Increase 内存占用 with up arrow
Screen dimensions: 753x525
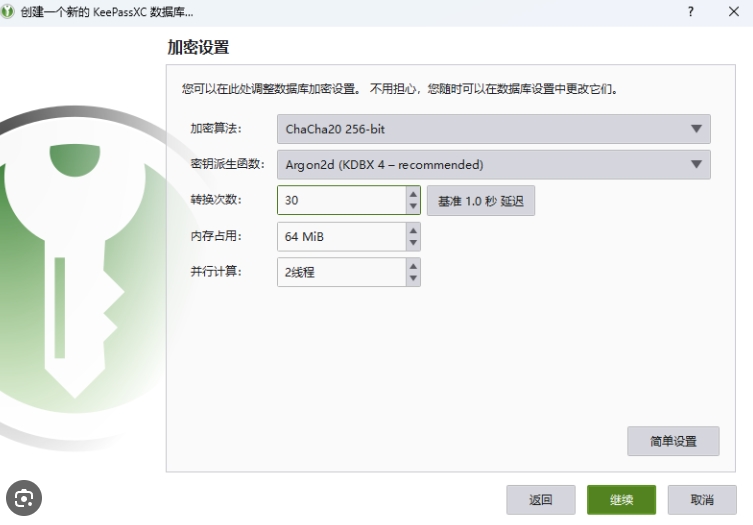point(413,231)
